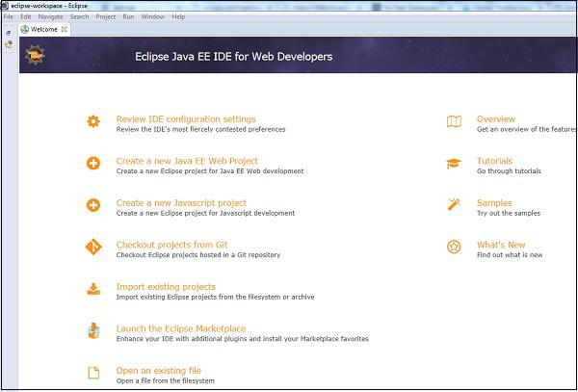This screenshot has width=578, height=392.
Task: Click text "Enhance your IDE with additional plugins" description
Action: 242,339
